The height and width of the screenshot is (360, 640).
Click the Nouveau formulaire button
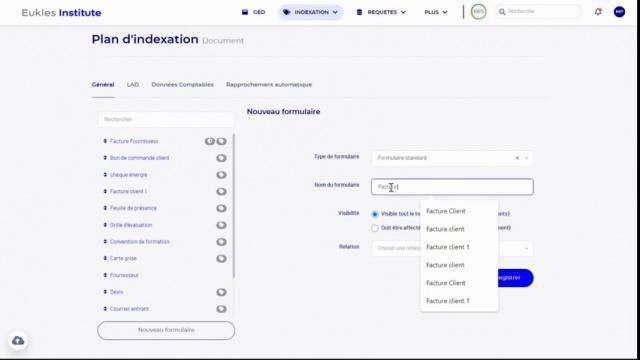pyautogui.click(x=166, y=330)
